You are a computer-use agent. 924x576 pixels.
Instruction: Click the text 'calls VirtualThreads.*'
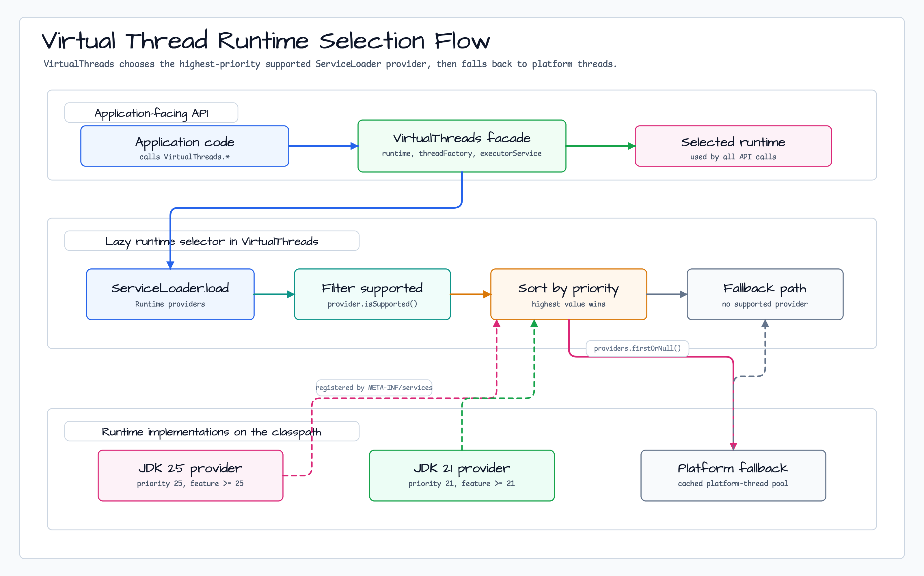(185, 157)
